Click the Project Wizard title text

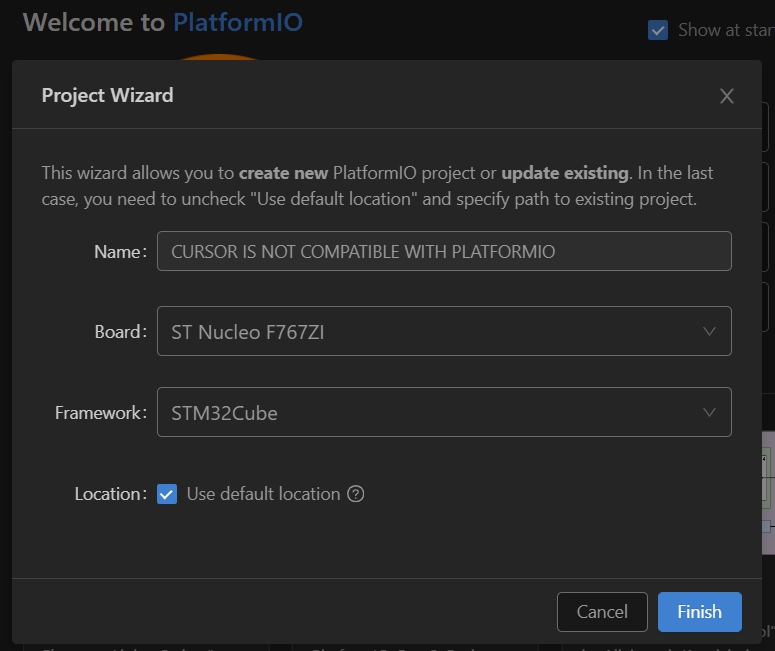tap(107, 95)
